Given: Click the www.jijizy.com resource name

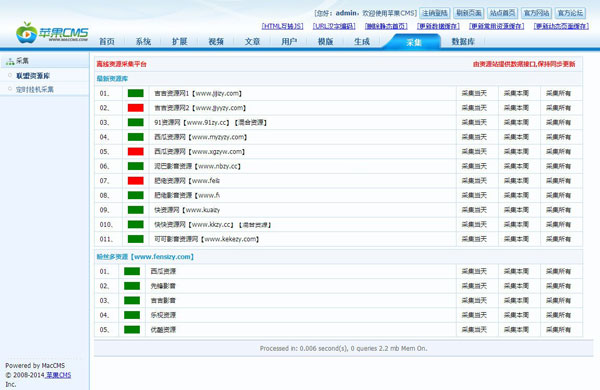Looking at the screenshot, I should point(198,93).
